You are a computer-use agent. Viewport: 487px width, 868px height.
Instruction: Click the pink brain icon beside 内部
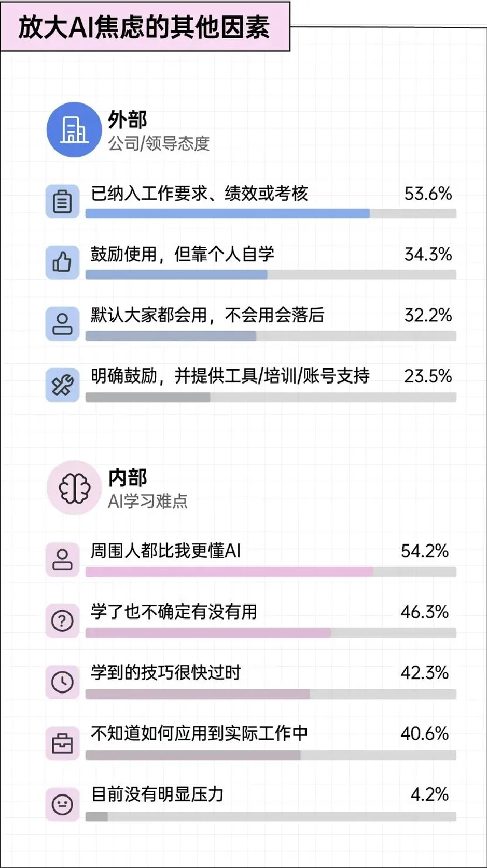click(x=74, y=487)
